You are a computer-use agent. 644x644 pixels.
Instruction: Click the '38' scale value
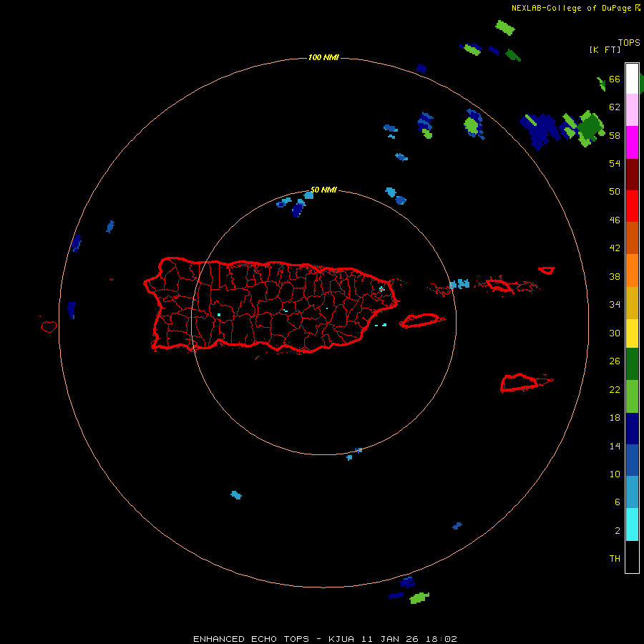pos(615,276)
